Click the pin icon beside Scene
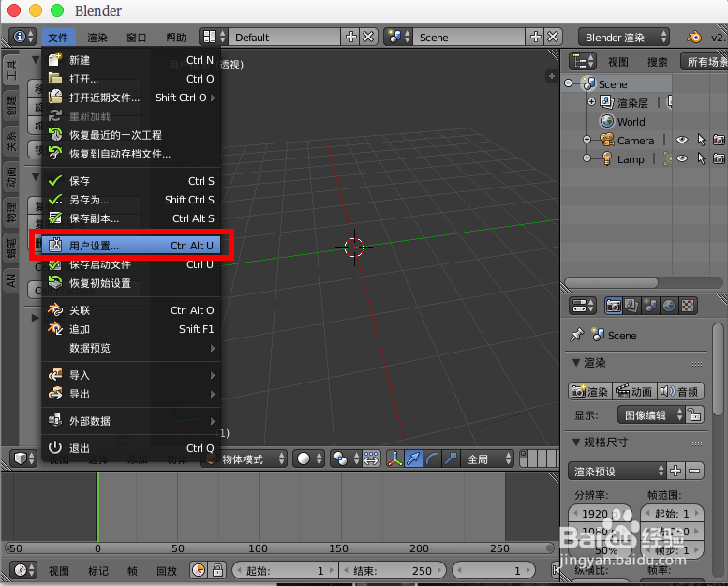 point(577,335)
